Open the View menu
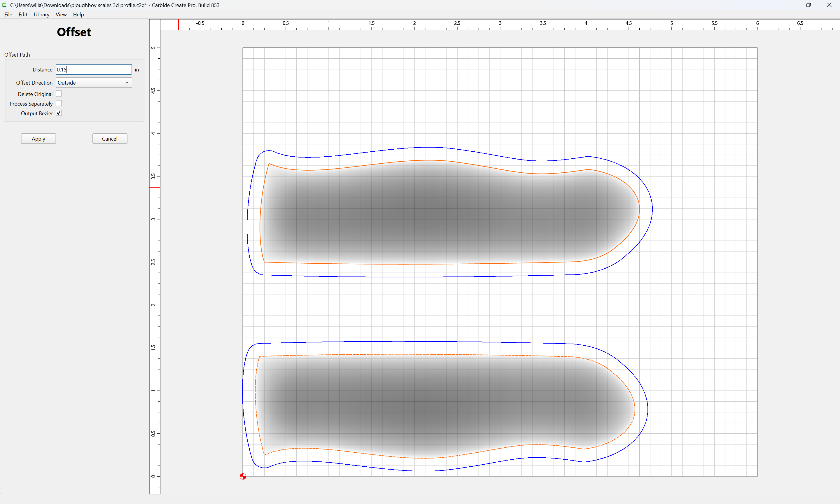 [61, 14]
